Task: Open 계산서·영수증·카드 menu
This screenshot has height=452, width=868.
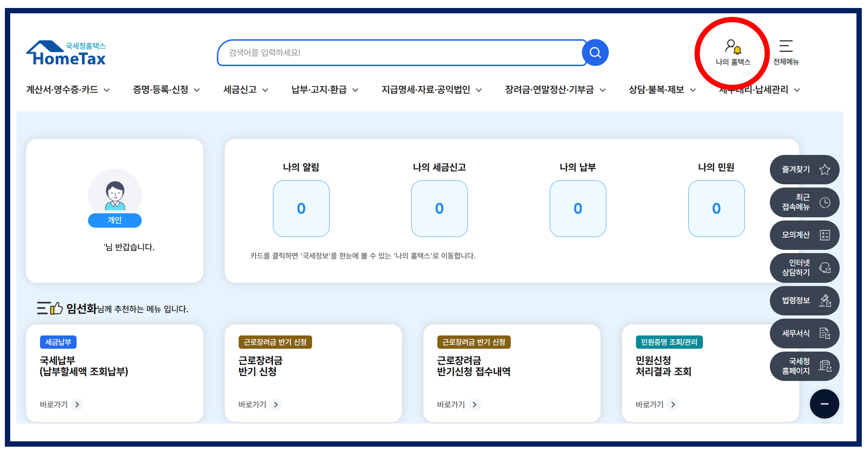Action: (x=62, y=90)
